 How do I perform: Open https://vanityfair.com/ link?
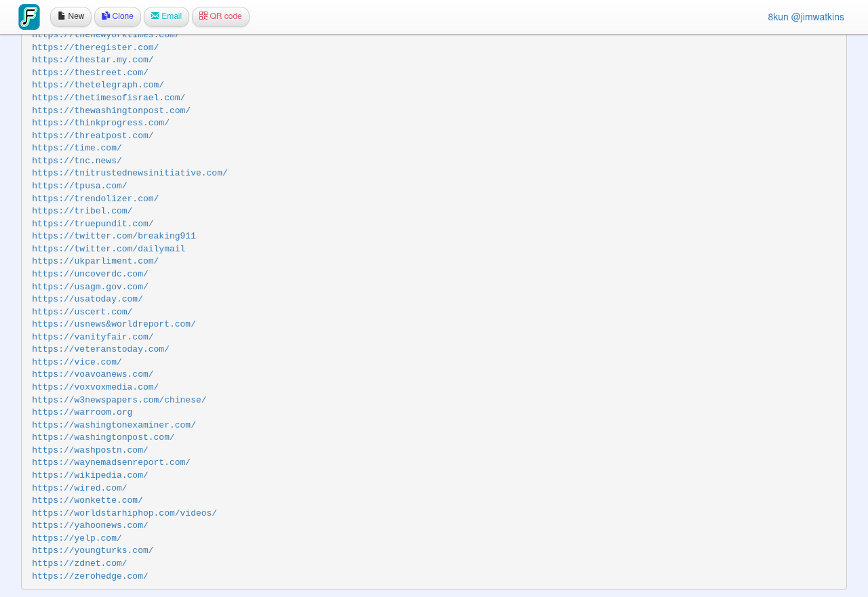tap(93, 337)
